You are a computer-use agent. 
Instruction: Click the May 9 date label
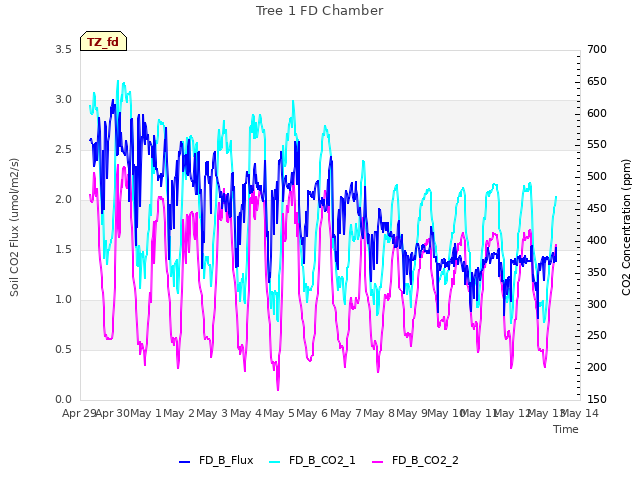[412, 413]
